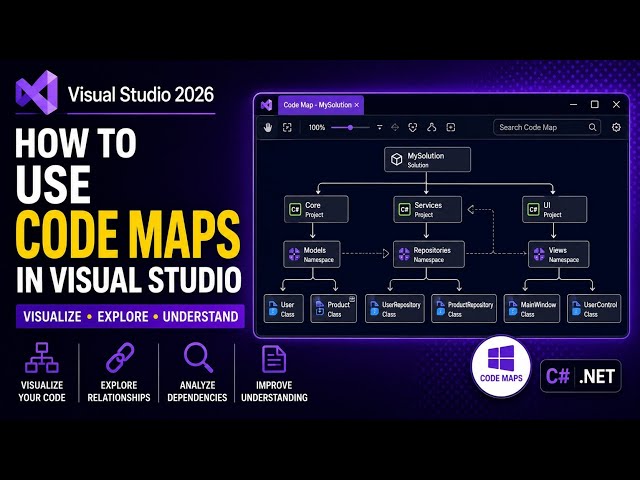This screenshot has height=480, width=640.
Task: Select the Services project node
Action: (x=427, y=209)
